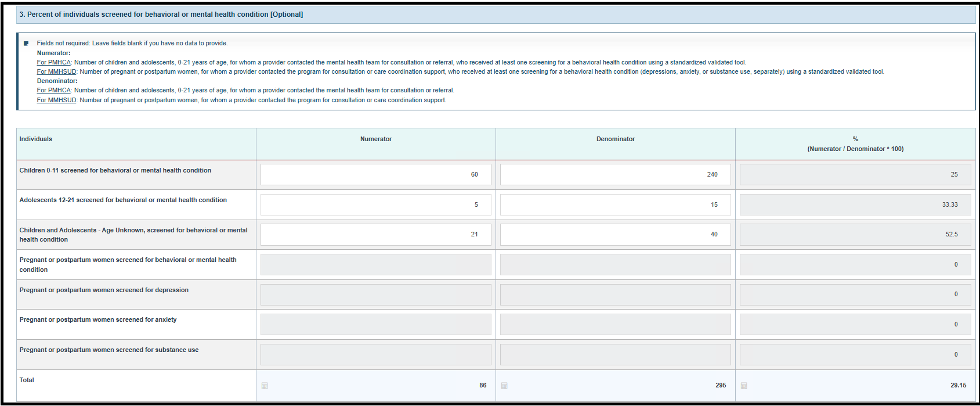Click percent field showing 33.33
The image size is (980, 406).
(x=855, y=204)
